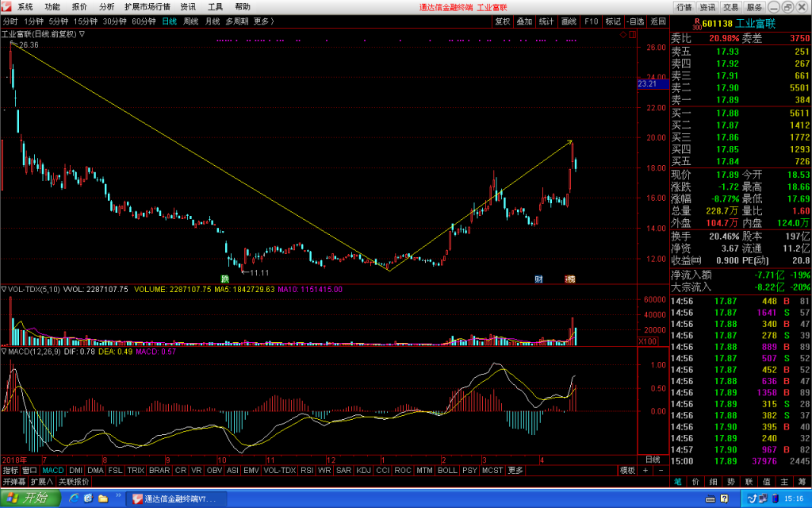
Task: Switch to the KDJ indicator tab
Action: coord(363,470)
